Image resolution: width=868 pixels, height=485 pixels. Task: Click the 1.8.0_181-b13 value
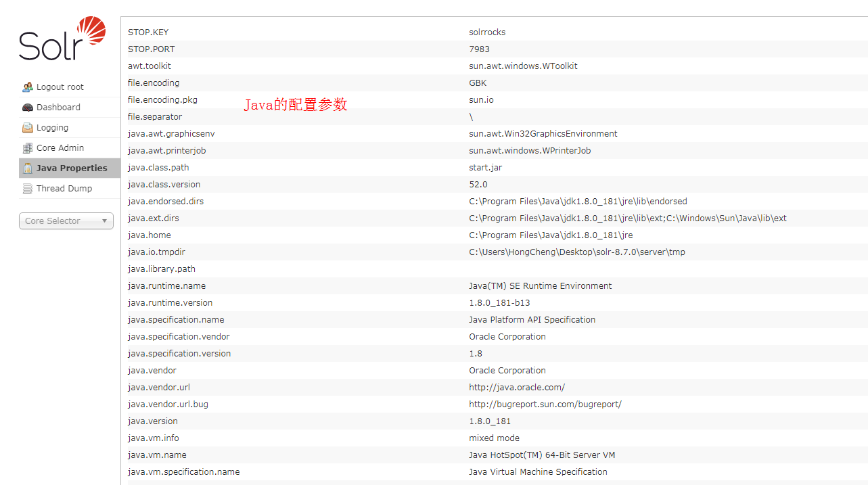click(499, 302)
